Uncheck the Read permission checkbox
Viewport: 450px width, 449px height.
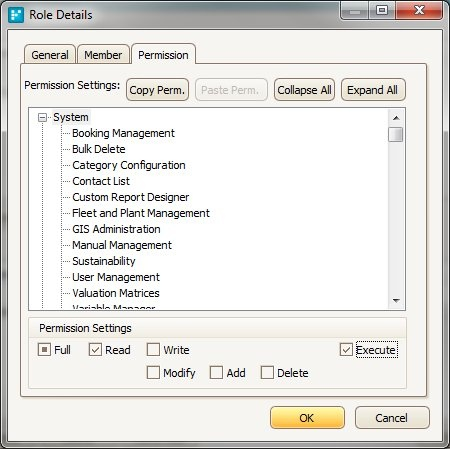click(x=95, y=350)
